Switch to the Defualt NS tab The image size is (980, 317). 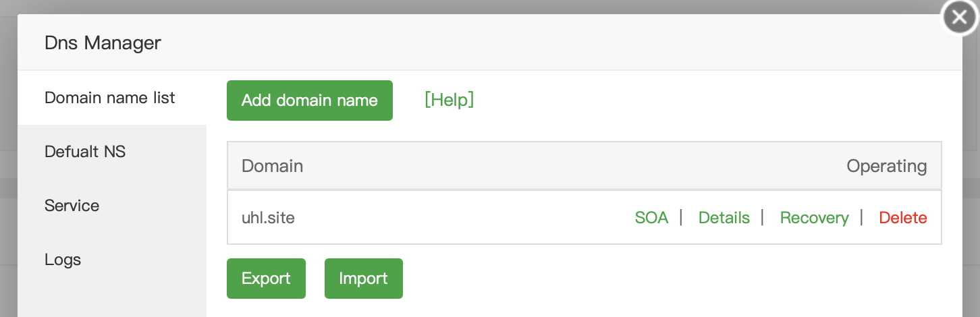click(85, 152)
